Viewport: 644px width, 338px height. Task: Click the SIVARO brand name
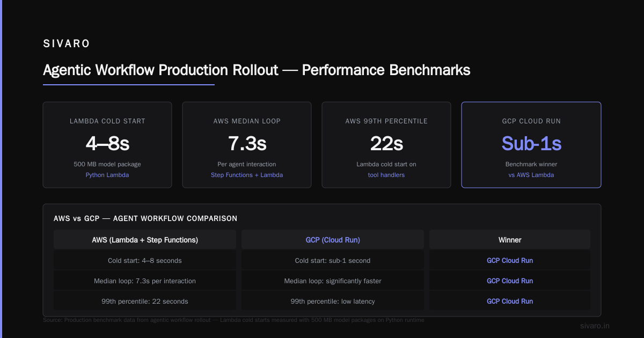point(67,44)
